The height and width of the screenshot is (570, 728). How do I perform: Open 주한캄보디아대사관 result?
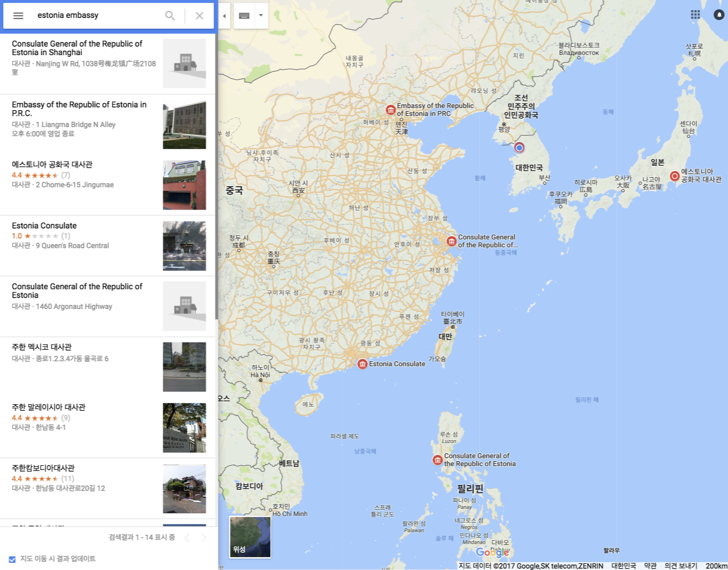108,488
